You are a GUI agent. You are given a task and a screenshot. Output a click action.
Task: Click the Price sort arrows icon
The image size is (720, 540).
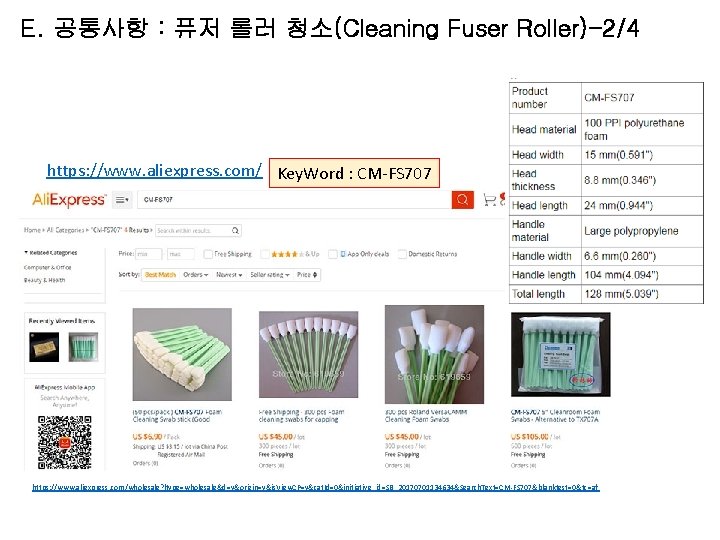tap(315, 275)
